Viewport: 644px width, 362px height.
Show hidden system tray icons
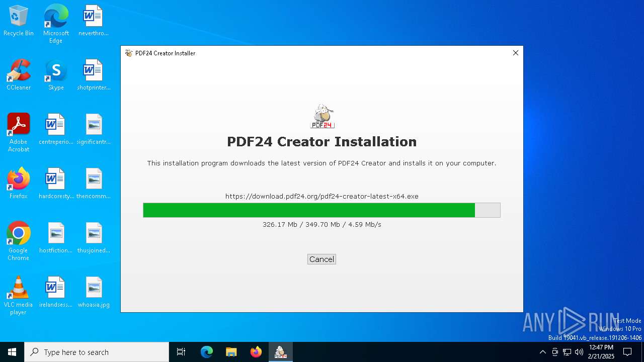point(542,352)
